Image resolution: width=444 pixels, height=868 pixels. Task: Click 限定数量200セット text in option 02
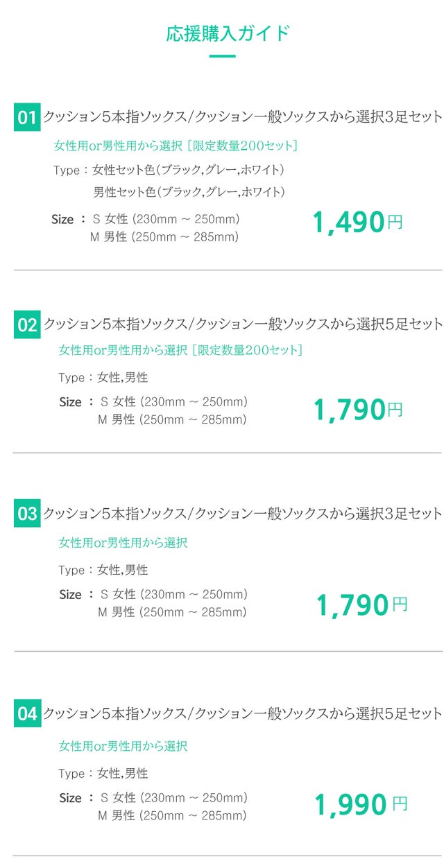point(248,350)
